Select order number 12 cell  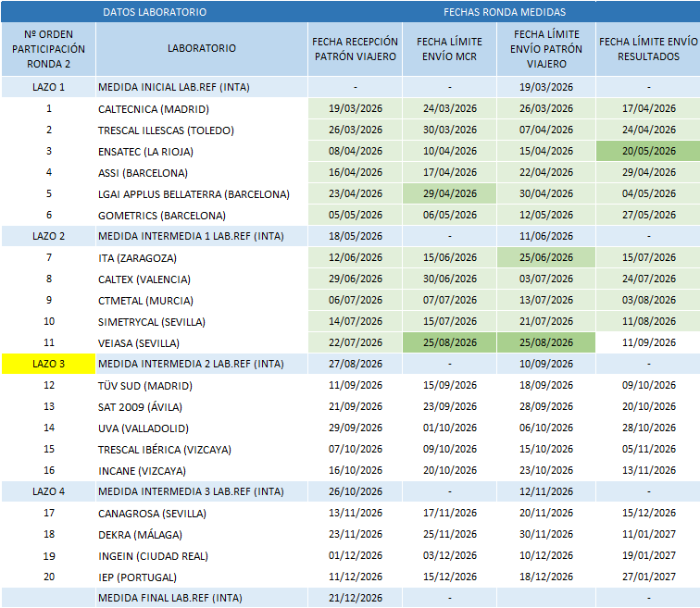pos(48,385)
